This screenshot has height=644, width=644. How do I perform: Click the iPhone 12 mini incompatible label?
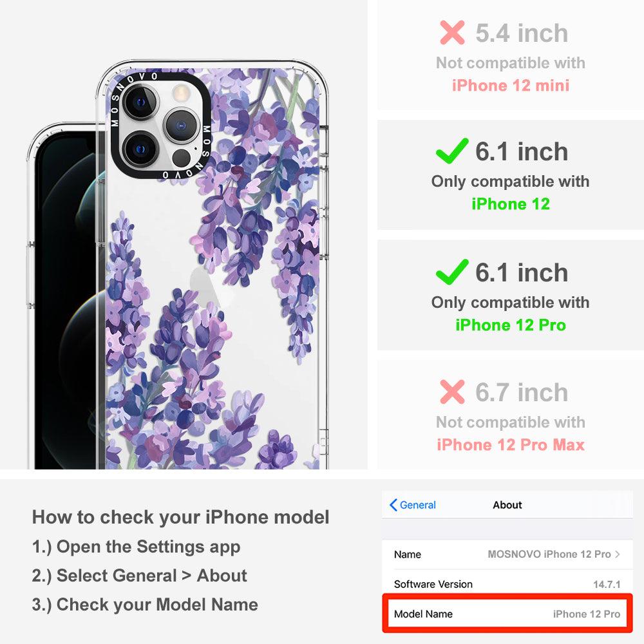pyautogui.click(x=511, y=86)
